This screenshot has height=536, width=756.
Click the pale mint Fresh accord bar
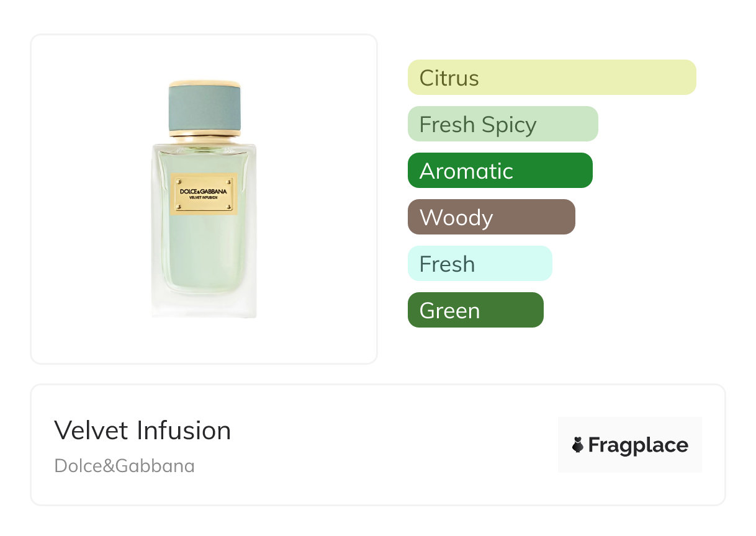tap(479, 264)
